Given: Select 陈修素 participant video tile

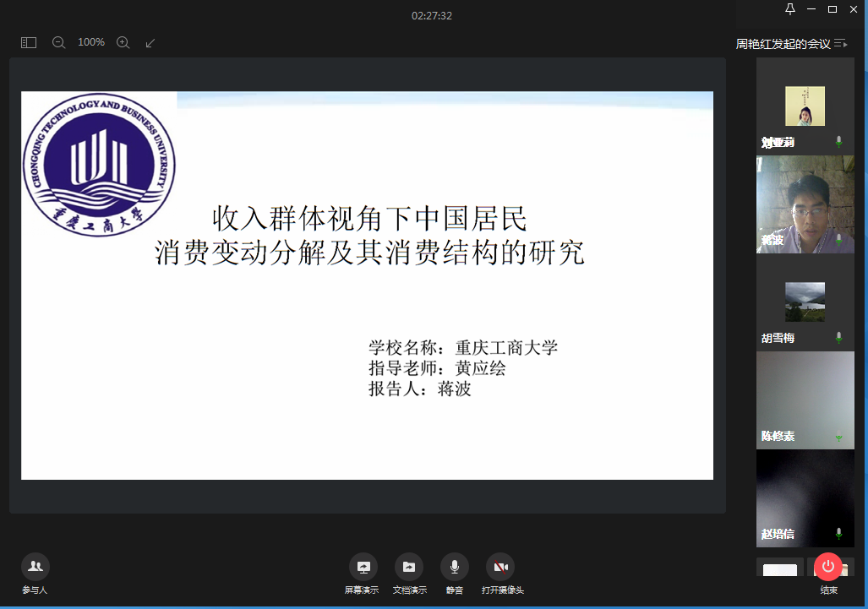Looking at the screenshot, I should pyautogui.click(x=805, y=400).
